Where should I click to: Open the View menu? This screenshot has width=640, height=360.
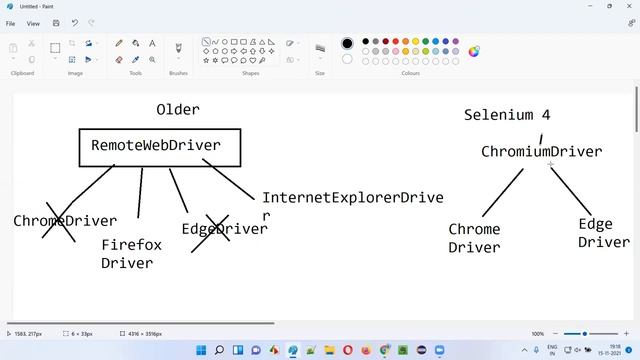pyautogui.click(x=33, y=24)
